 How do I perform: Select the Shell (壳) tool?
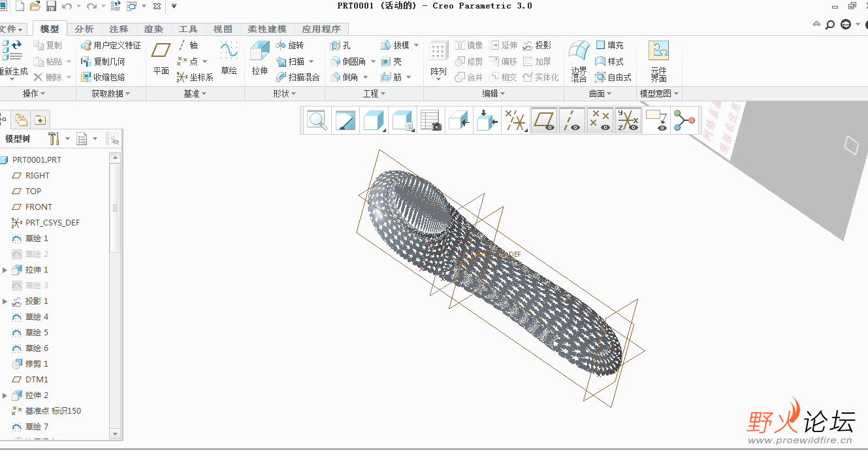tap(391, 61)
